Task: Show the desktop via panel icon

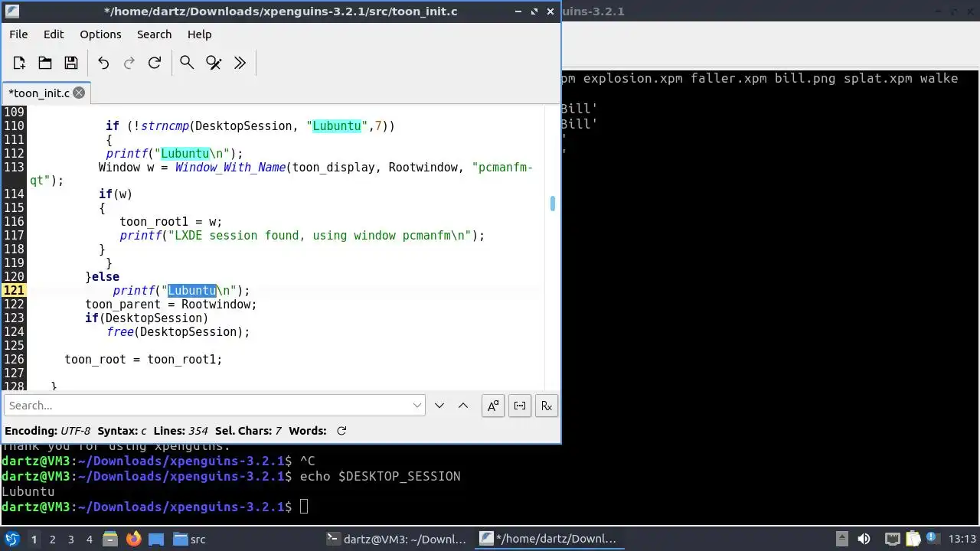Action: (156, 540)
